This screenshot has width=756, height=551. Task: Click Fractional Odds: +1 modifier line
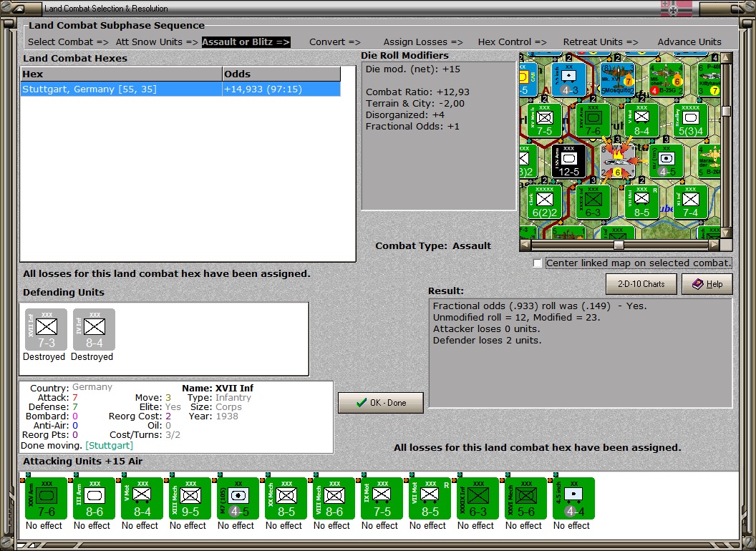[412, 127]
